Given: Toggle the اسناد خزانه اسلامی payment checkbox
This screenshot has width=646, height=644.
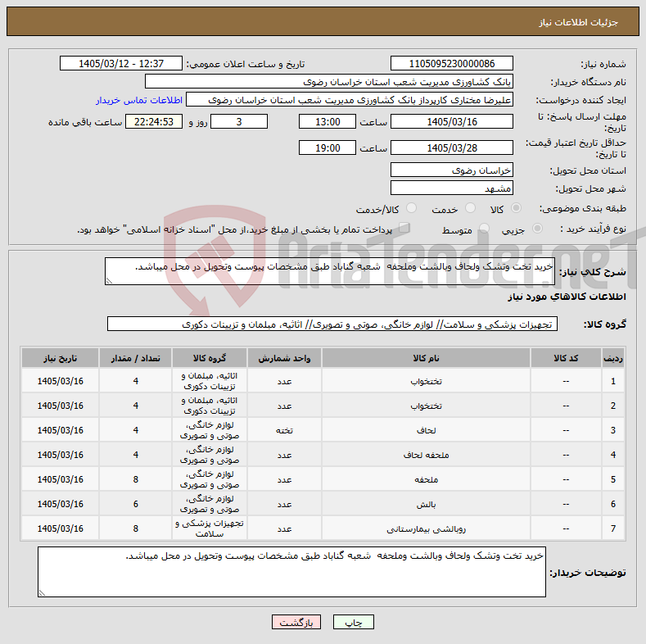Looking at the screenshot, I should point(404,228).
